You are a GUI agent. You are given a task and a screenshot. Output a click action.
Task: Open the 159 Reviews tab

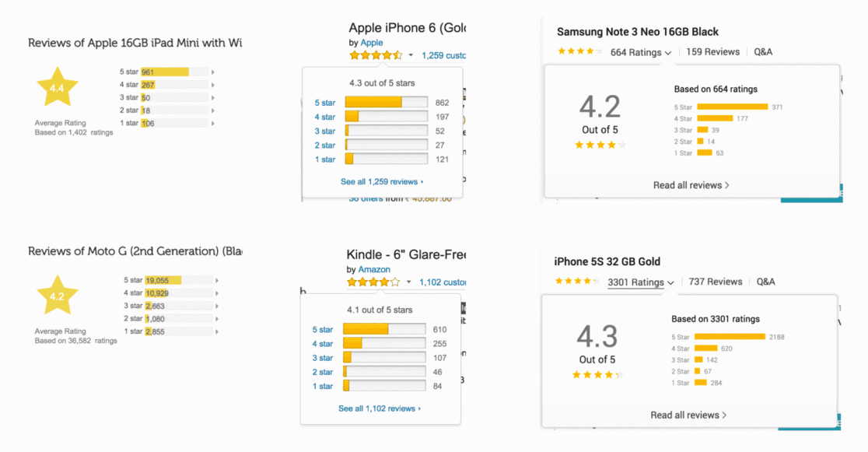point(713,51)
